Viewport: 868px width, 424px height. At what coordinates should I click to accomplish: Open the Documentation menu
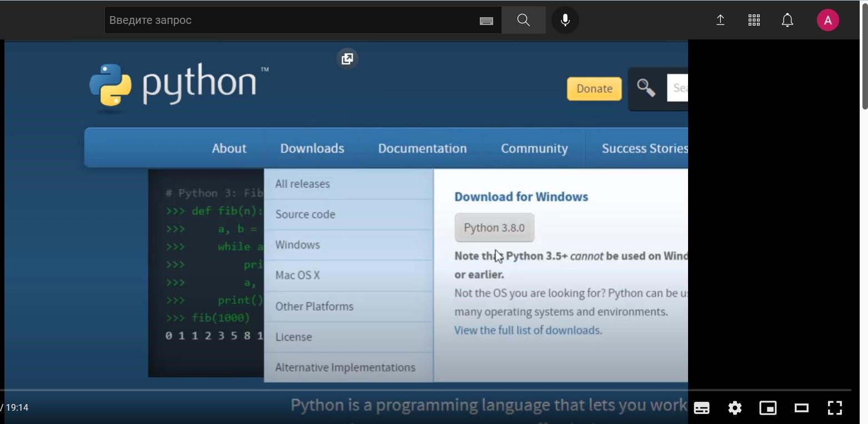pyautogui.click(x=422, y=148)
